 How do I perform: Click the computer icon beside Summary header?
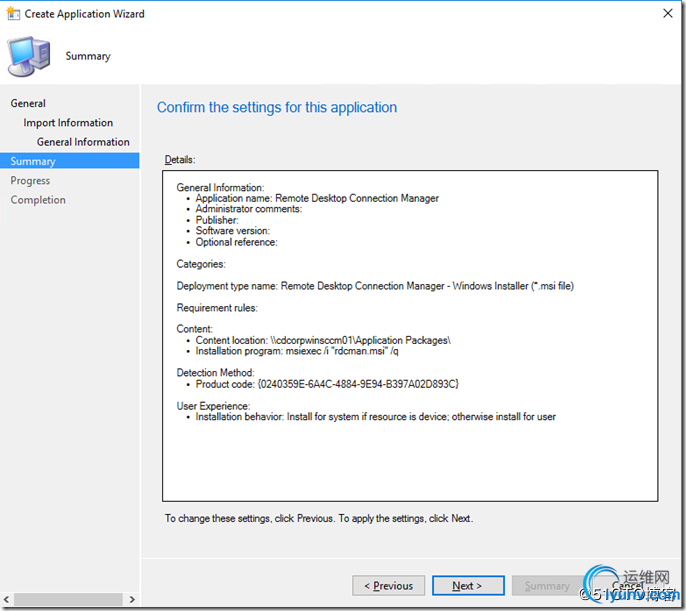29,56
